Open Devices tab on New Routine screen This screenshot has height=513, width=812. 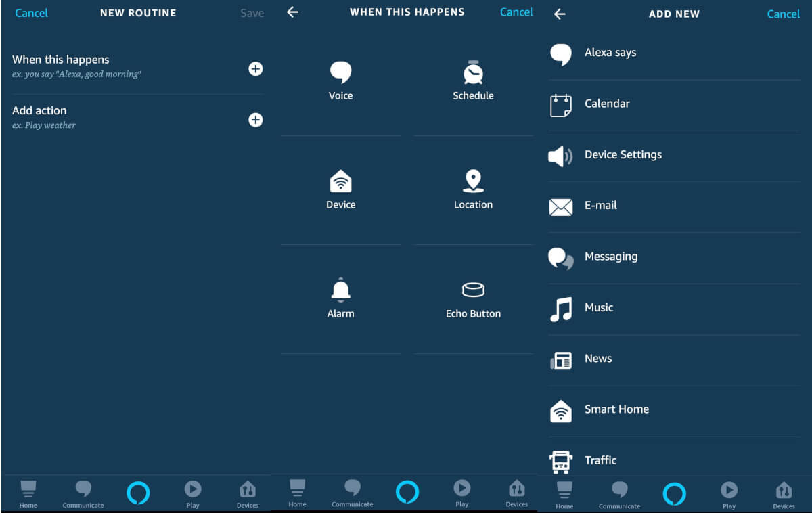(248, 493)
